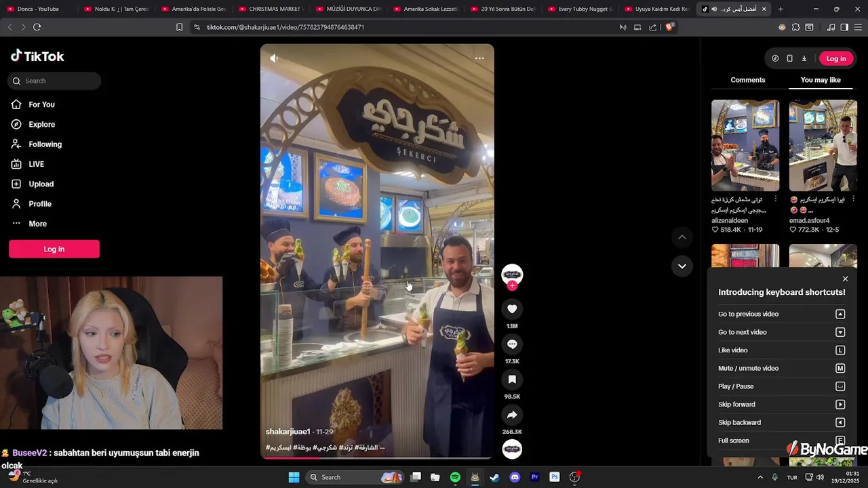868x488 pixels.
Task: Open the browser music note icon
Action: pos(831,27)
